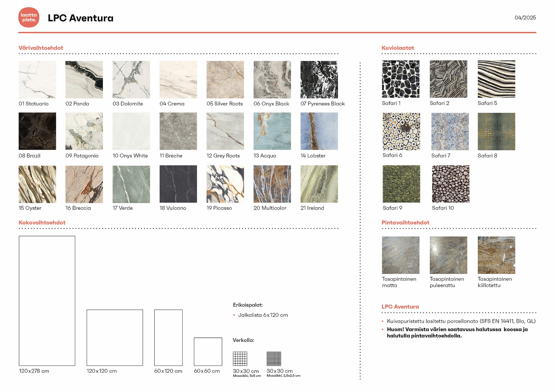Choose the 07 Pyrenees Black swatch

point(319,79)
